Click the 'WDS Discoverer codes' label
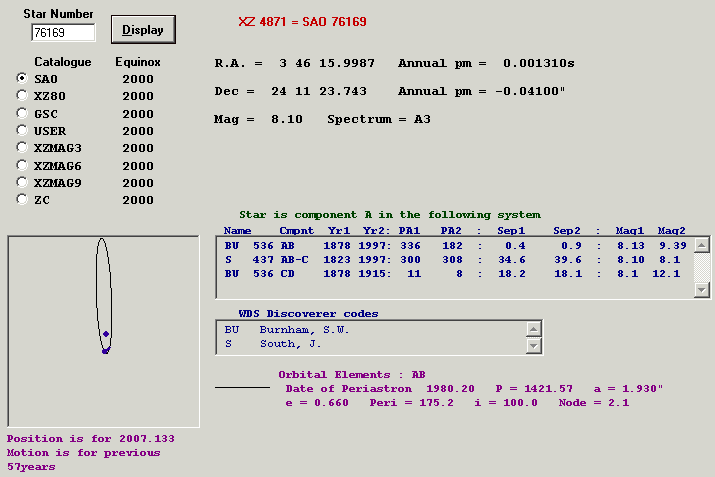 308,314
